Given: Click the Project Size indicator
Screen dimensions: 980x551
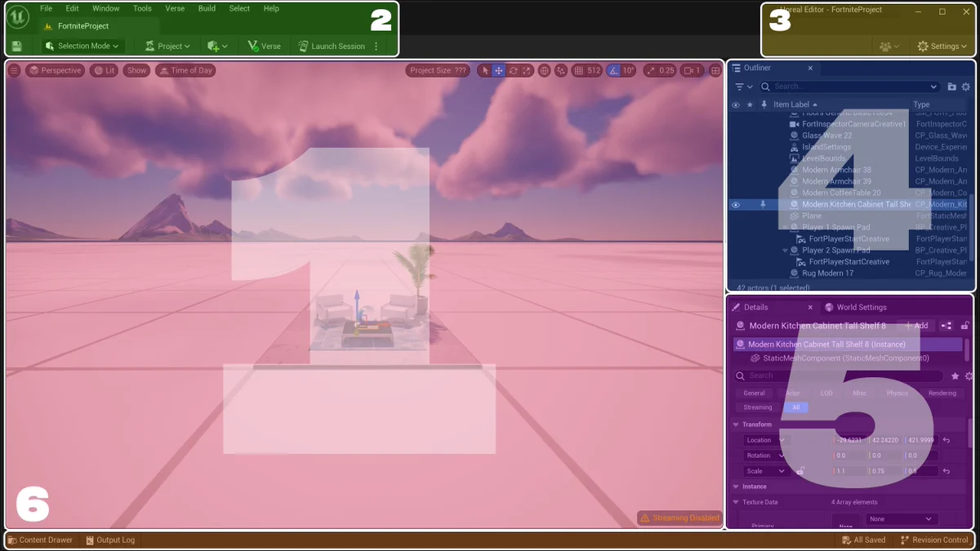Looking at the screenshot, I should [439, 70].
